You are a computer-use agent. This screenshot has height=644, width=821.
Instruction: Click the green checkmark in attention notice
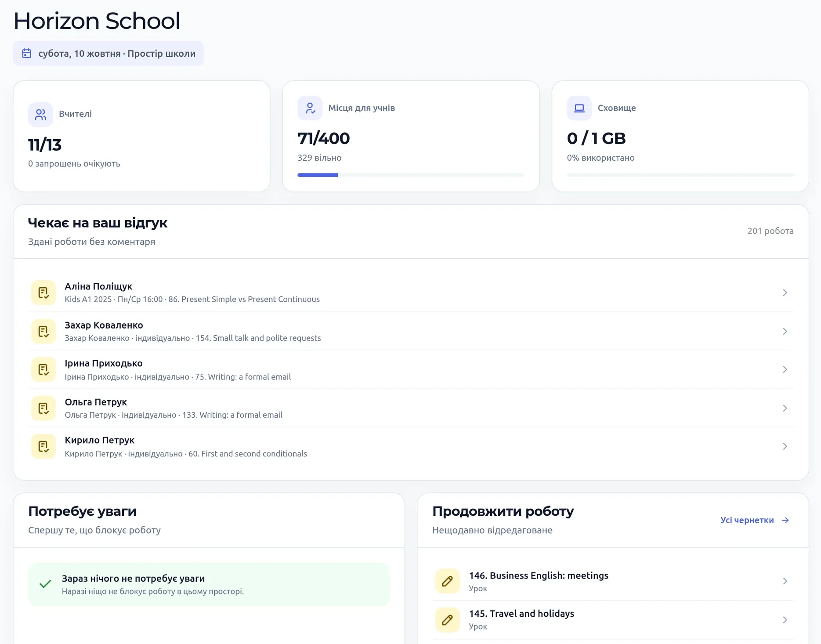coord(45,584)
